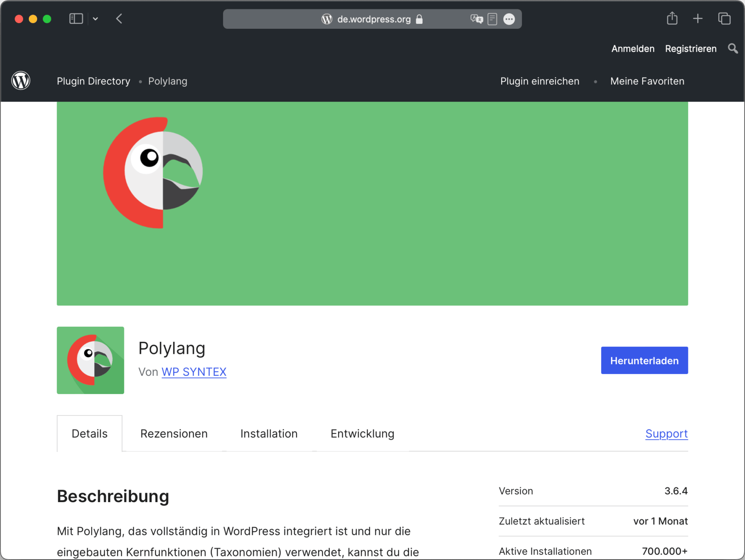Download Polylang via Herunterladen button
Screen dimensions: 745x560
[644, 360]
